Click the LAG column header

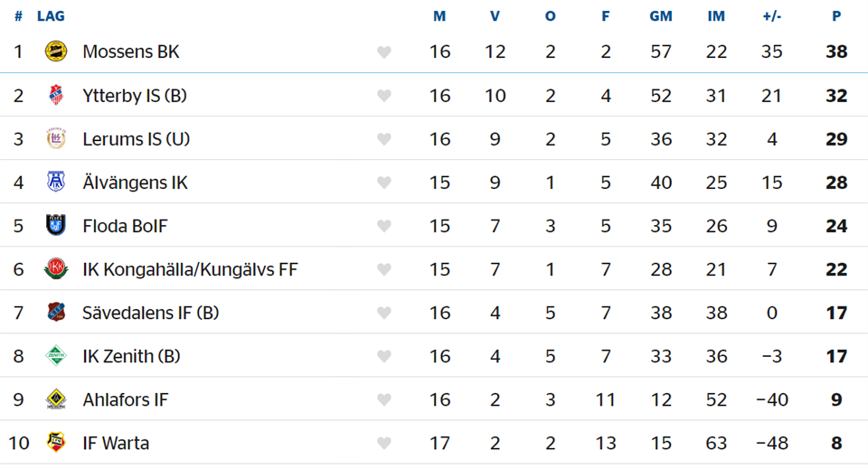click(51, 16)
